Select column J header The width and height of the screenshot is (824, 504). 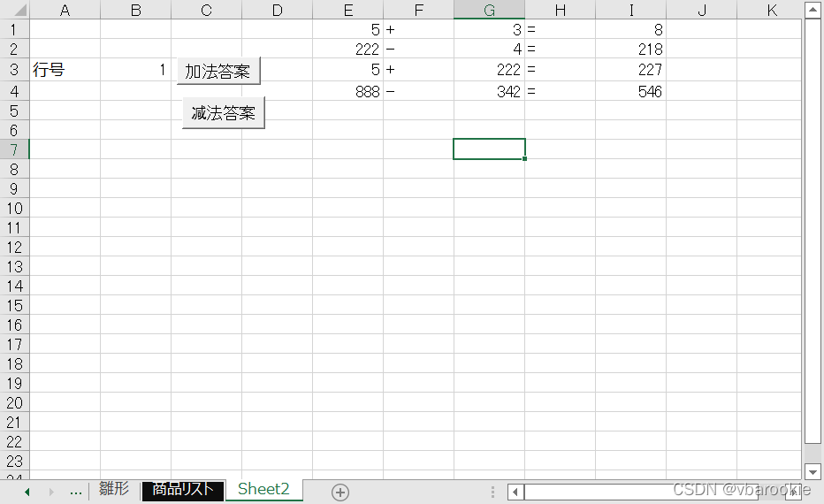coord(702,10)
